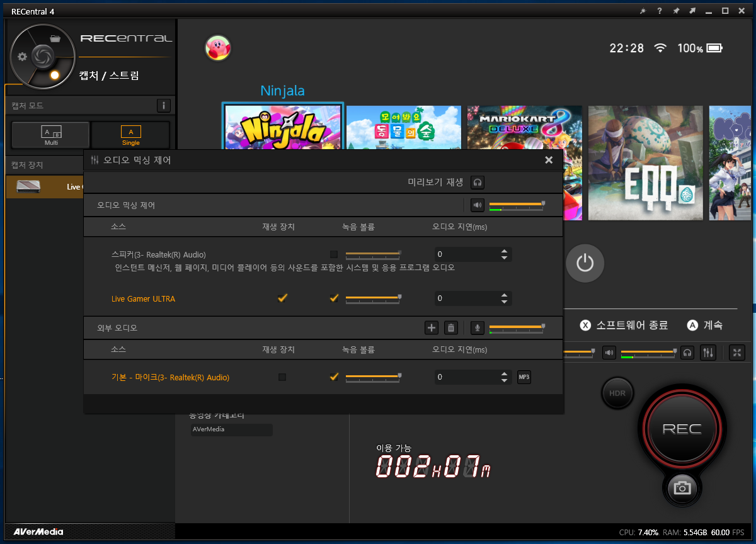Adjust the audio mixing master volume slider

pos(517,205)
